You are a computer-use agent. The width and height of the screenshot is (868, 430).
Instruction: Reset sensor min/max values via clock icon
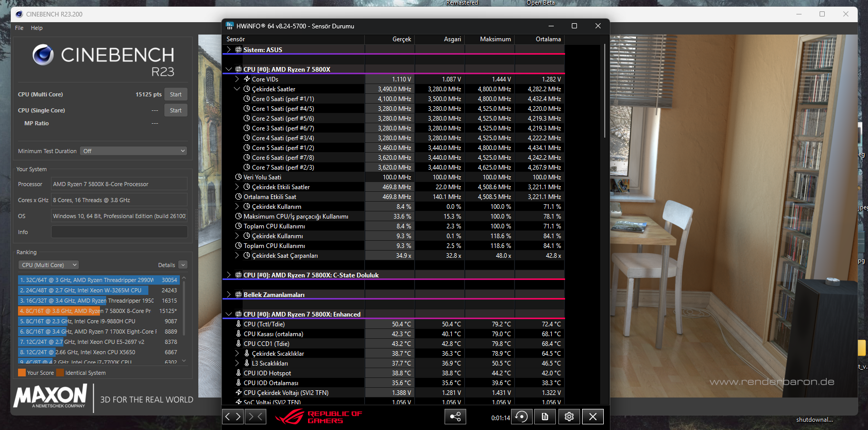click(521, 417)
